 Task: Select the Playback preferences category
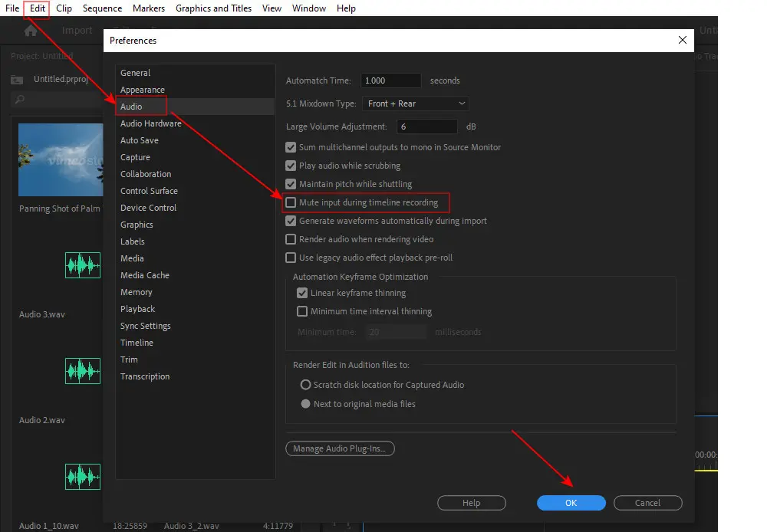[x=195, y=309]
